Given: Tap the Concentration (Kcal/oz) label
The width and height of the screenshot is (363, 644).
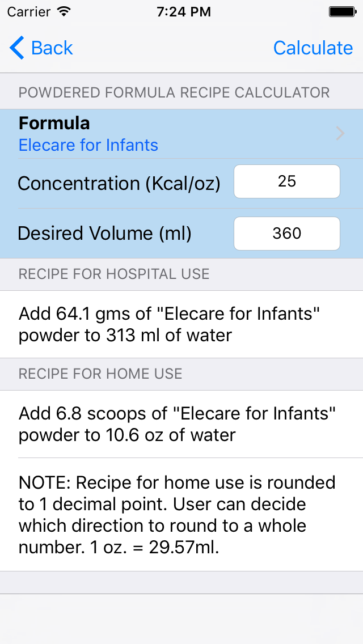Looking at the screenshot, I should pos(119,184).
